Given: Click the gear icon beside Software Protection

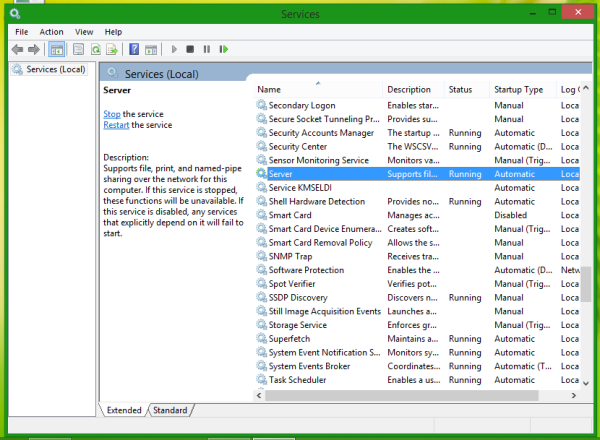Looking at the screenshot, I should [x=261, y=270].
